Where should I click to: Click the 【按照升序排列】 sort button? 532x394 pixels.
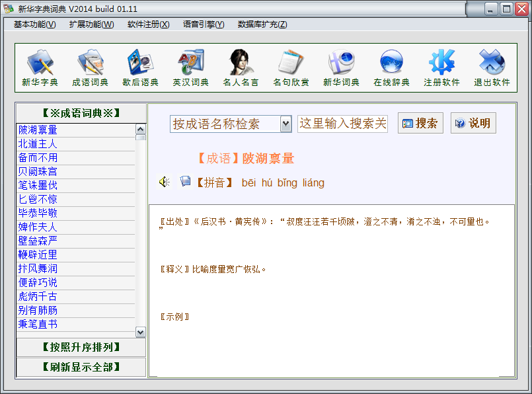pos(81,347)
